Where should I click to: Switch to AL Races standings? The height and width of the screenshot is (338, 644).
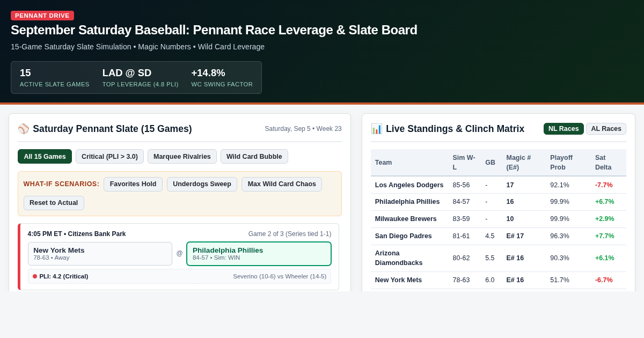[x=606, y=129]
